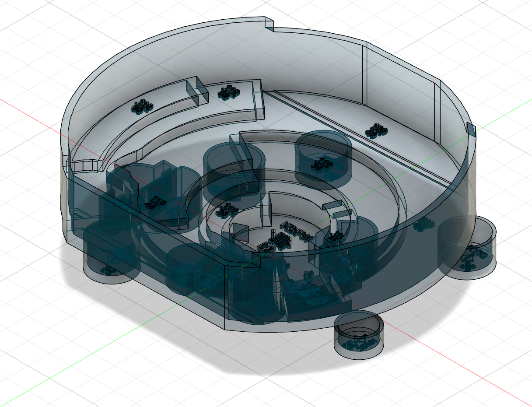The image size is (532, 407).
Task: Click the stepped notch on the top rim
Action: click(269, 24)
